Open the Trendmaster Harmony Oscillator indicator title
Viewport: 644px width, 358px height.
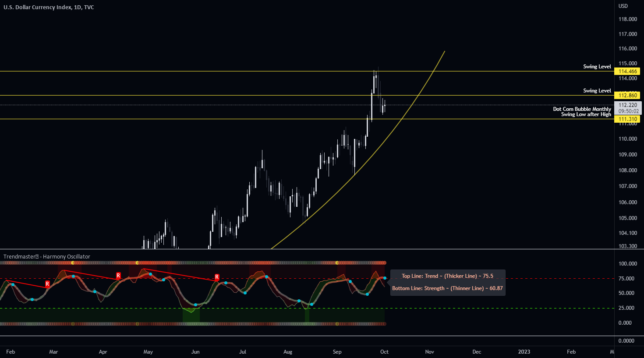pos(47,257)
